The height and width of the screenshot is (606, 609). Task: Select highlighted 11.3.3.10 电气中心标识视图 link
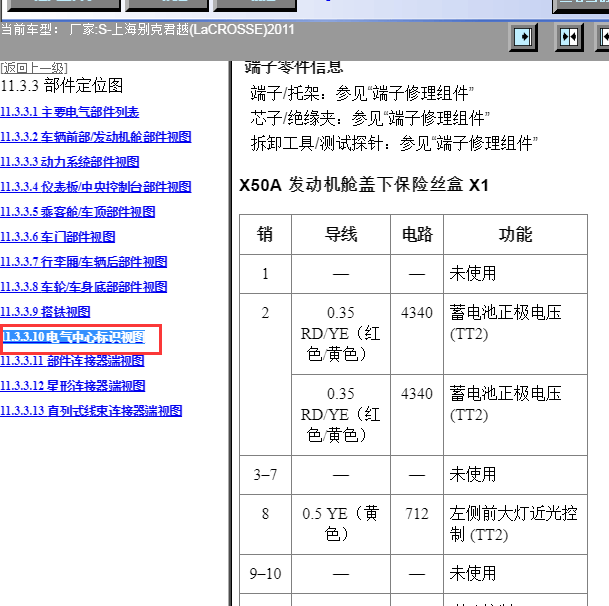[74, 337]
